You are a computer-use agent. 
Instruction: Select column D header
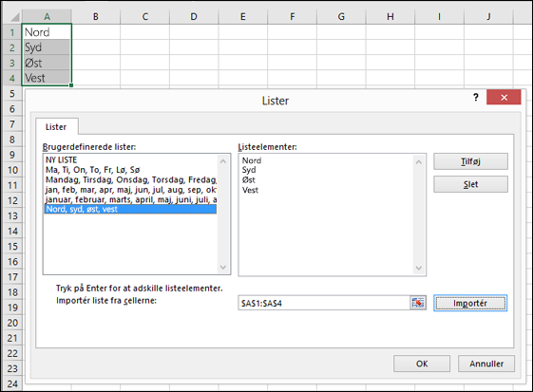194,16
